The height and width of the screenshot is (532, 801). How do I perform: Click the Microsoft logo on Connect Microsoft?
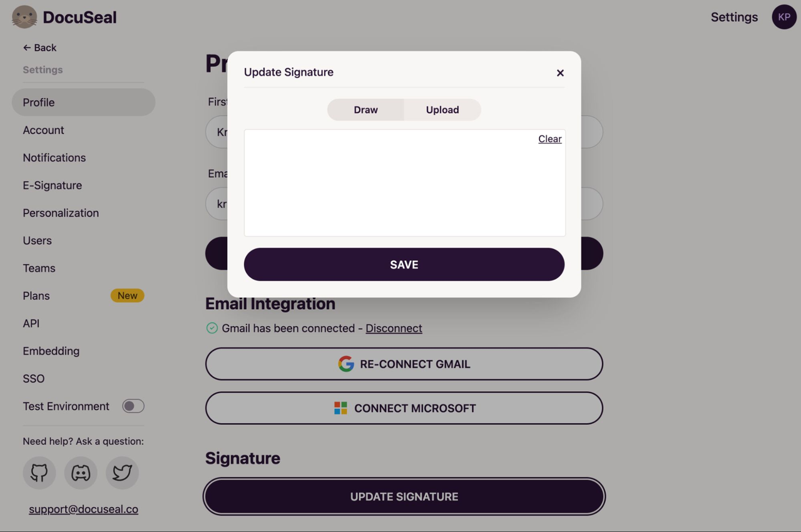[340, 408]
